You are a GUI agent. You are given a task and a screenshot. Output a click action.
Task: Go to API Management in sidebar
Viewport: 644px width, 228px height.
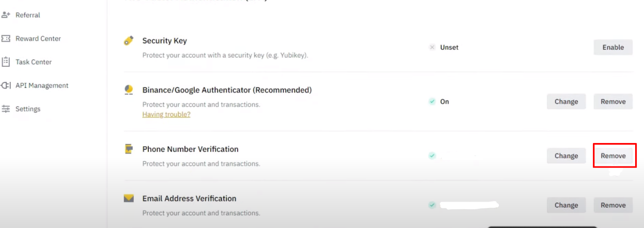(42, 85)
